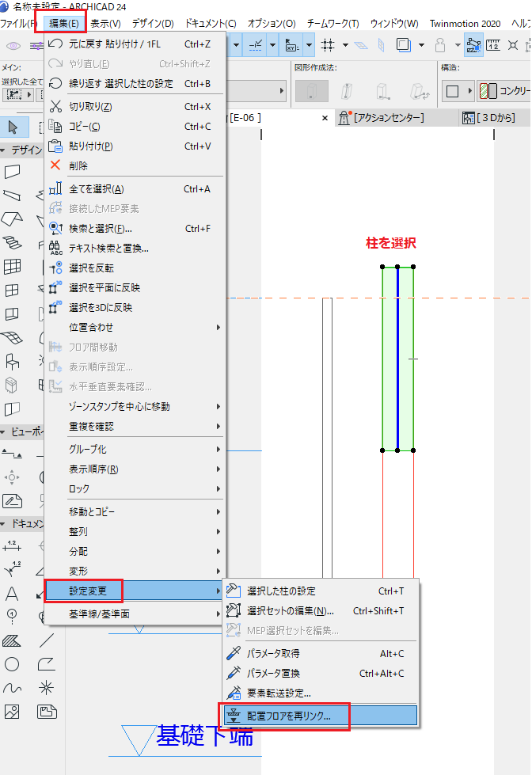Click the Fill hatch tool icon

[12, 641]
